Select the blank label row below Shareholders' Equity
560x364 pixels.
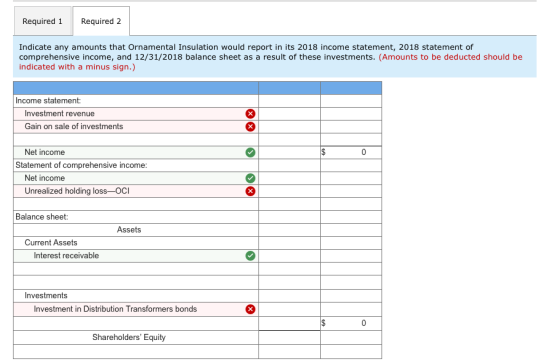[x=136, y=351]
